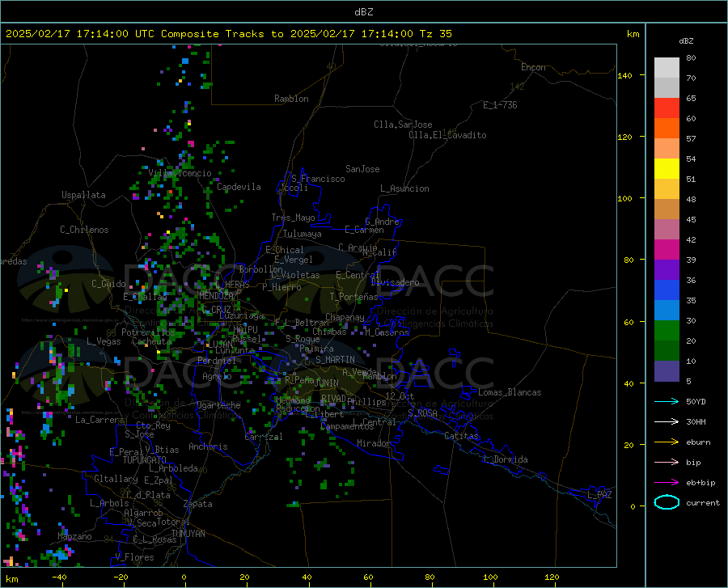Click the Ramblon label near the top

[291, 99]
